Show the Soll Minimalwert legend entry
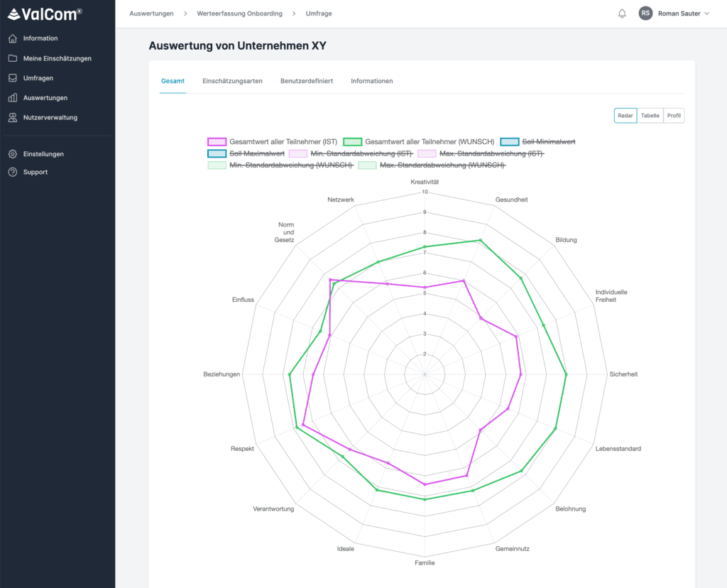The width and height of the screenshot is (727, 588). pyautogui.click(x=549, y=142)
